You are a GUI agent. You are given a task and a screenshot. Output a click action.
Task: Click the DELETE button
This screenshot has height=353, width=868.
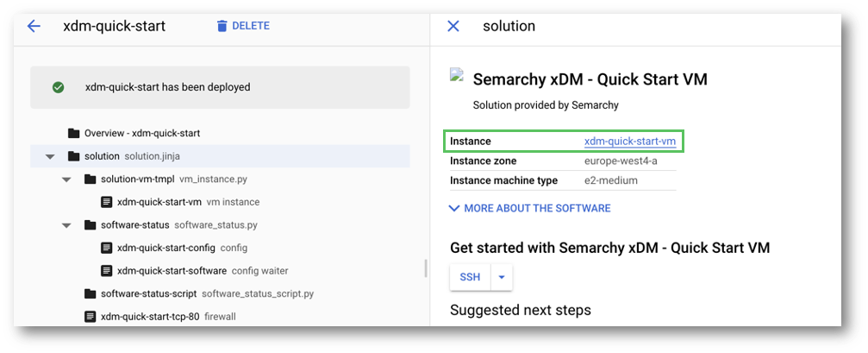(243, 26)
